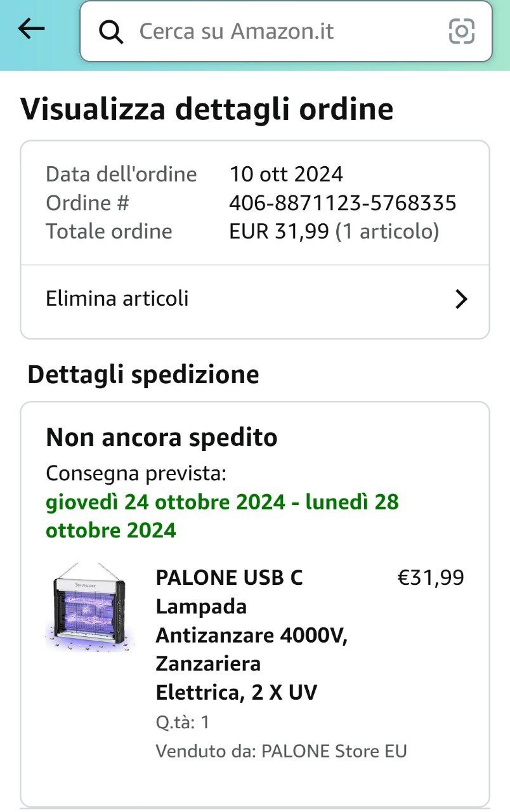The image size is (510, 812).
Task: Focus the Cerca su Amazon.it search field
Action: [279, 31]
